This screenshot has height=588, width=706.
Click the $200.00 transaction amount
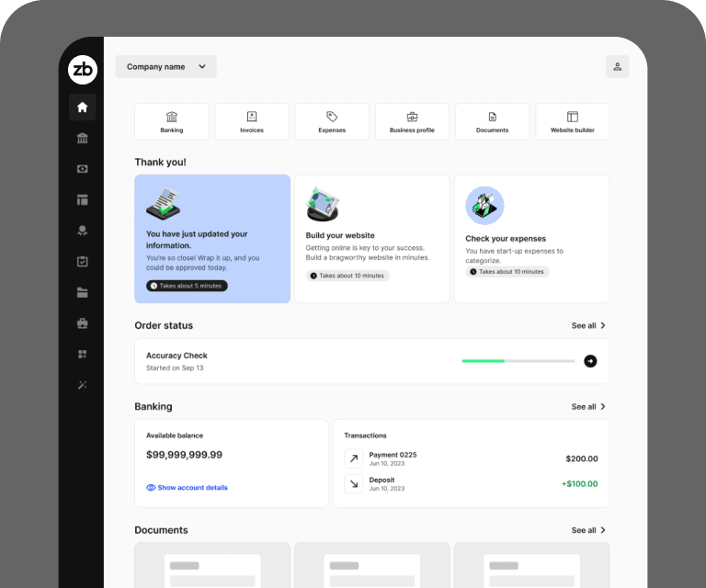coord(582,458)
